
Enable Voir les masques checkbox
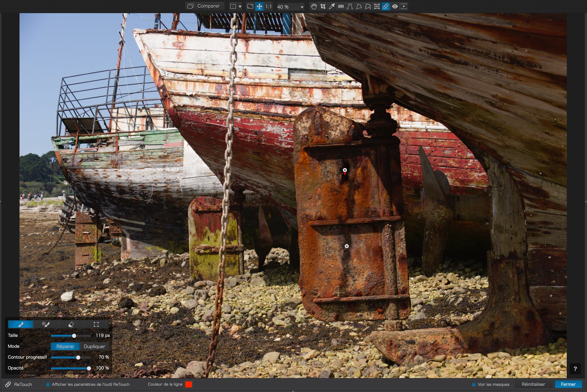pyautogui.click(x=474, y=384)
